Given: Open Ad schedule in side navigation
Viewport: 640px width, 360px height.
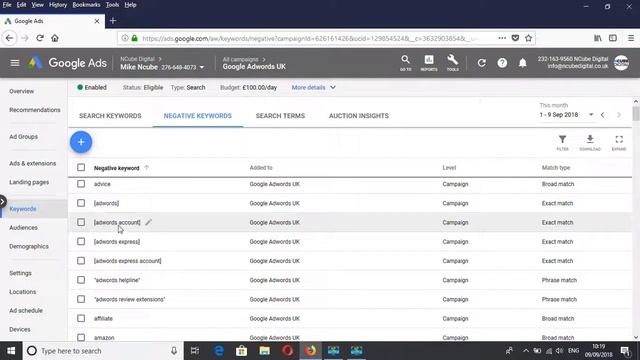Looking at the screenshot, I should click(x=26, y=310).
